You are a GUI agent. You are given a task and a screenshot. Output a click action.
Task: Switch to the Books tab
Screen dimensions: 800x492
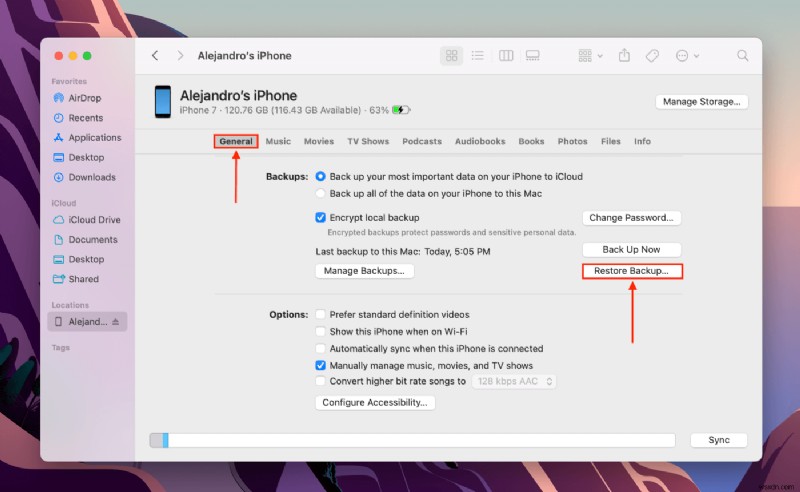click(531, 141)
